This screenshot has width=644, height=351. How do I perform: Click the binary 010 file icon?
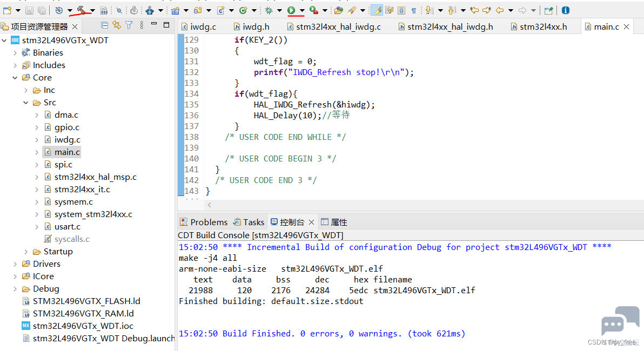click(104, 10)
